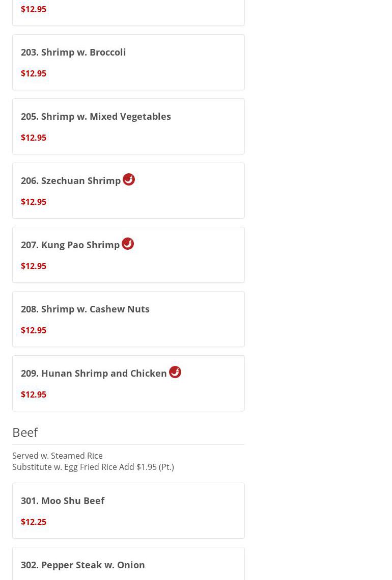The width and height of the screenshot is (392, 580).
Task: Choose the 206. Szechuan Shrimp title
Action: pos(71,180)
